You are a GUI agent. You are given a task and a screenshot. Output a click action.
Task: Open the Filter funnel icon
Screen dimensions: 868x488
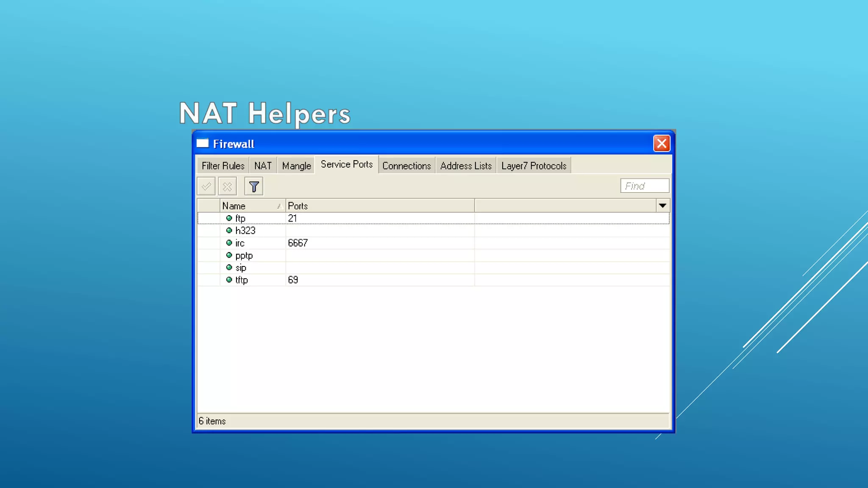(254, 186)
